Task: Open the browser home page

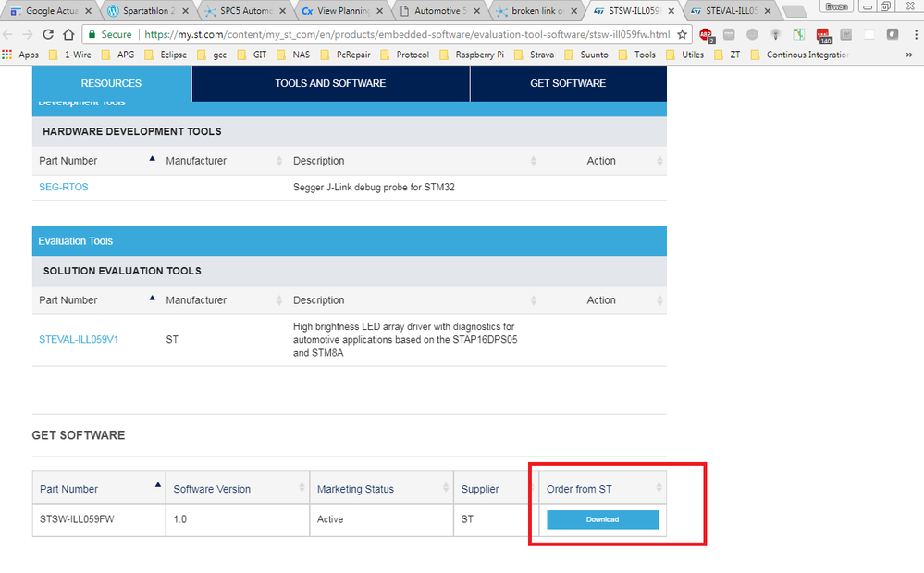Action: pyautogui.click(x=68, y=34)
